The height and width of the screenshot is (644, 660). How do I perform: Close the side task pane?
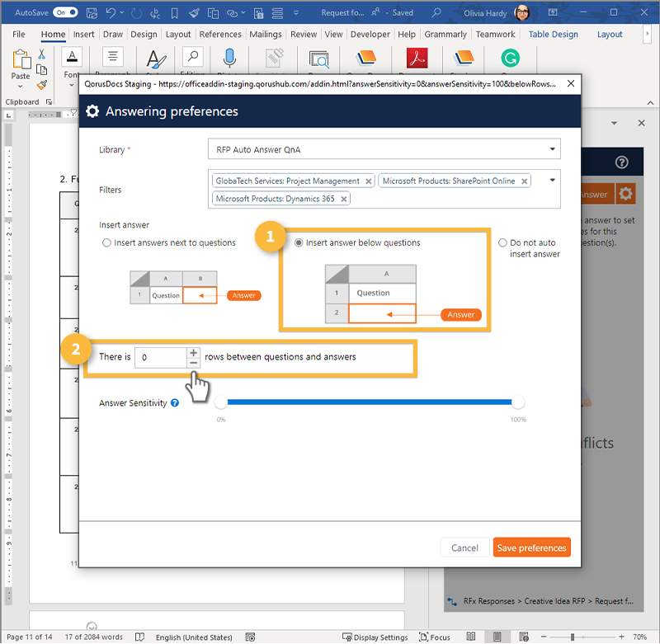[x=641, y=123]
